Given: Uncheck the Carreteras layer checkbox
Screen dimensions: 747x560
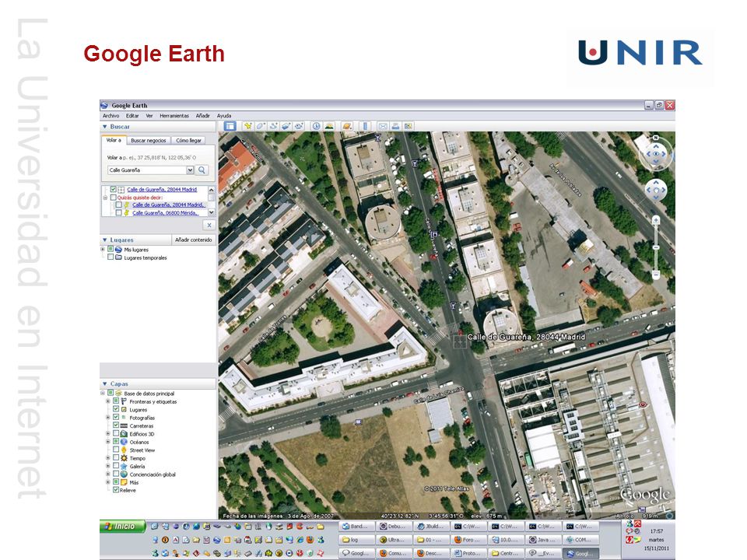Looking at the screenshot, I should (116, 425).
